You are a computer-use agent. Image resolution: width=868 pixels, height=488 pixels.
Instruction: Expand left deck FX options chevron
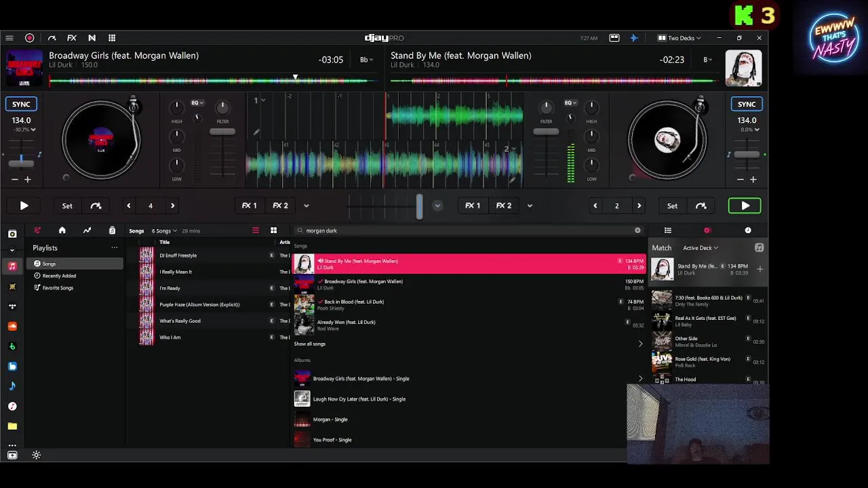tap(307, 205)
